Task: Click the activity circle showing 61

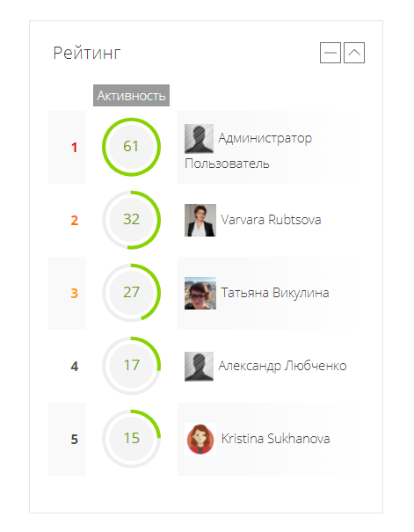Action: (131, 147)
